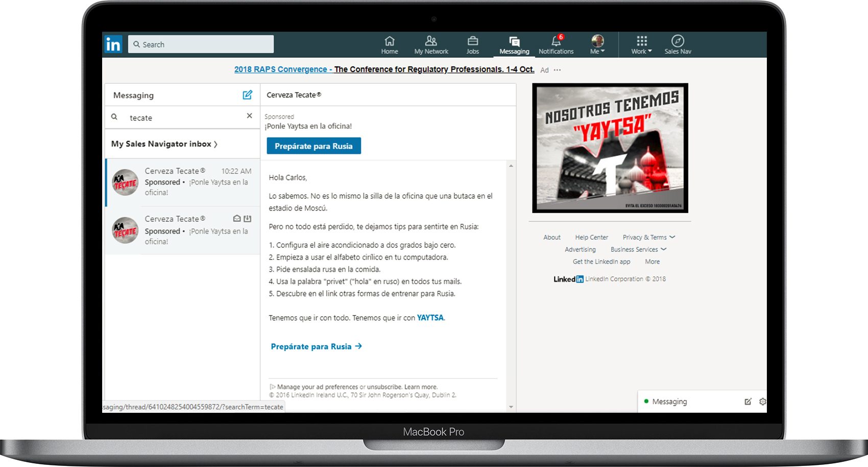Open the Home nav icon
The height and width of the screenshot is (467, 868).
pyautogui.click(x=390, y=44)
